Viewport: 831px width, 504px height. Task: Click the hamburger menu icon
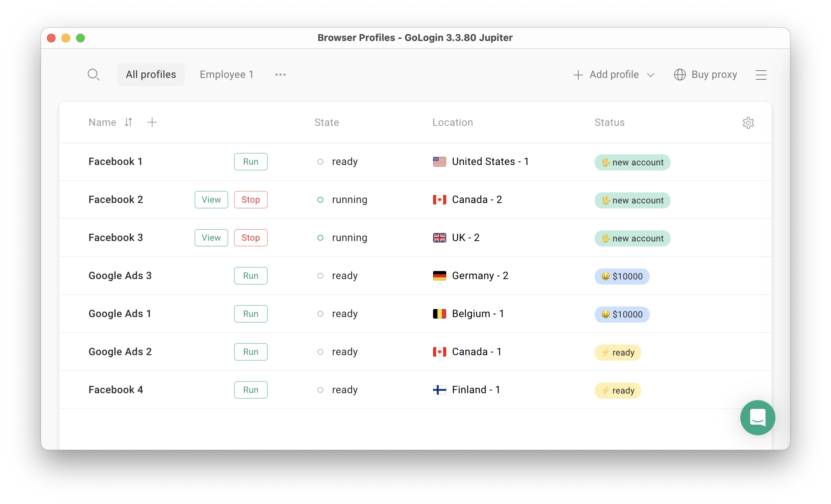pyautogui.click(x=761, y=75)
